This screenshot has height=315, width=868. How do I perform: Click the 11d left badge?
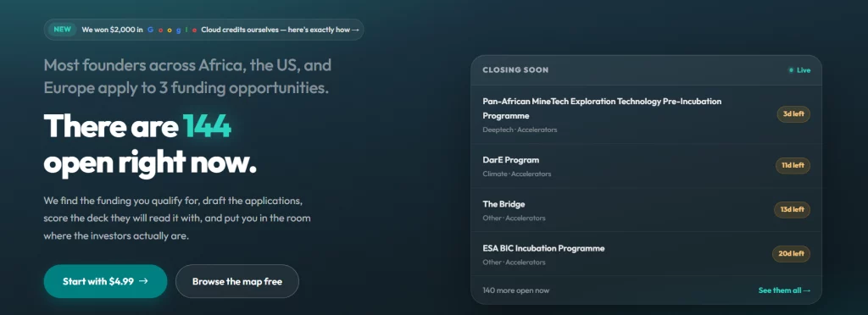pos(793,165)
